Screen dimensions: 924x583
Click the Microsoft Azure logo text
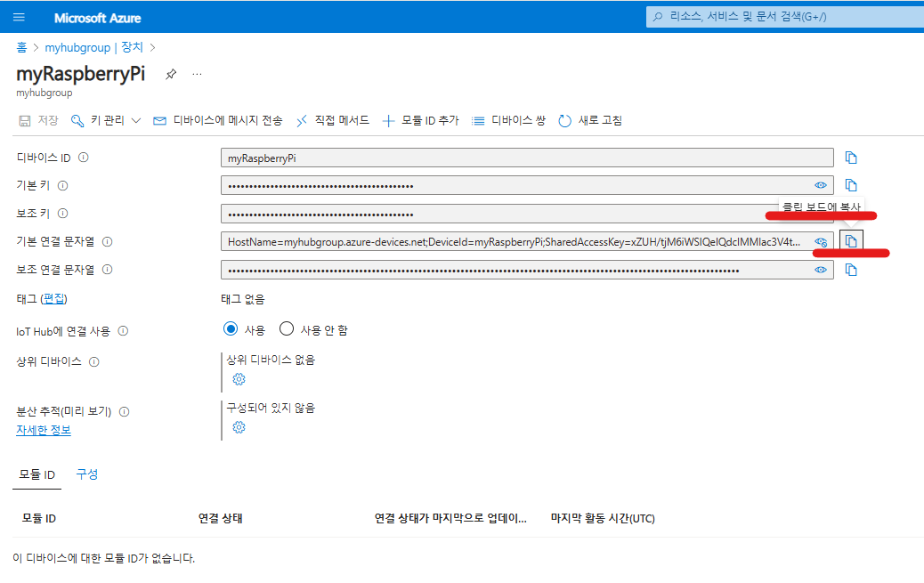(x=98, y=18)
